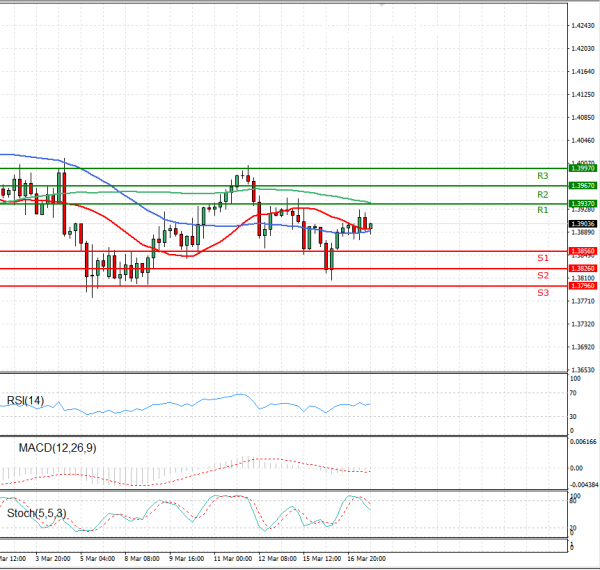Click the MACD(12,26,9) indicator label

(x=57, y=448)
